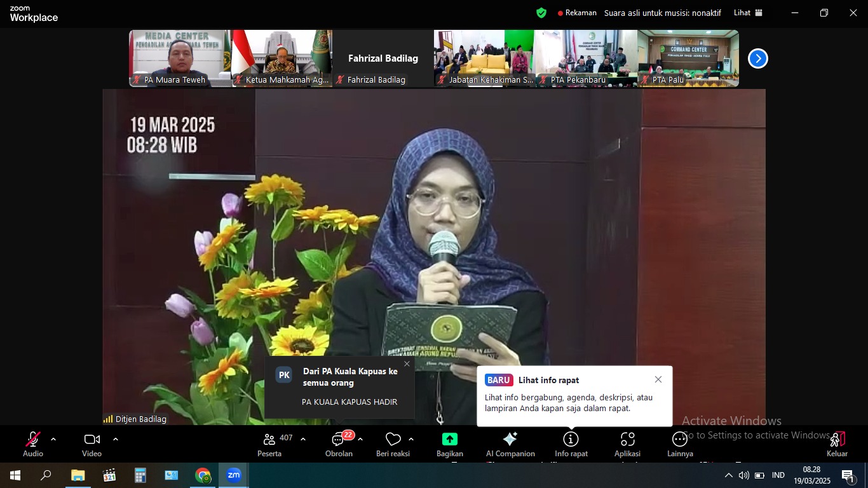Select the Ketua Mahkamah Agung video thumbnail
The width and height of the screenshot is (868, 488).
[x=281, y=58]
